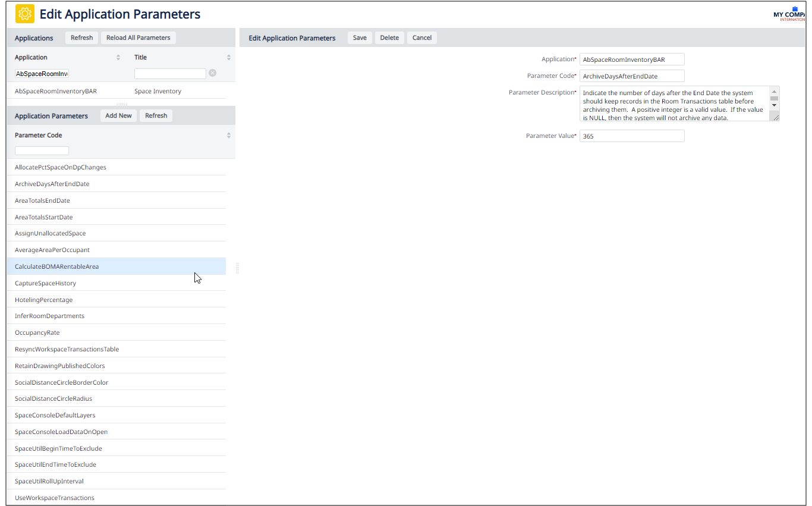Clear the applications filter with the X icon
The image size is (812, 506).
pyautogui.click(x=212, y=73)
